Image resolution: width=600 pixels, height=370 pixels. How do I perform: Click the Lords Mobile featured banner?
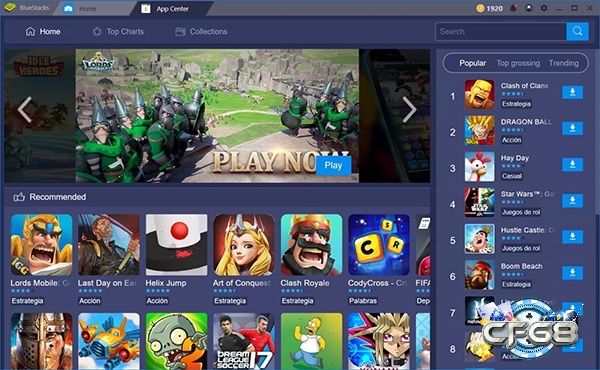[217, 116]
